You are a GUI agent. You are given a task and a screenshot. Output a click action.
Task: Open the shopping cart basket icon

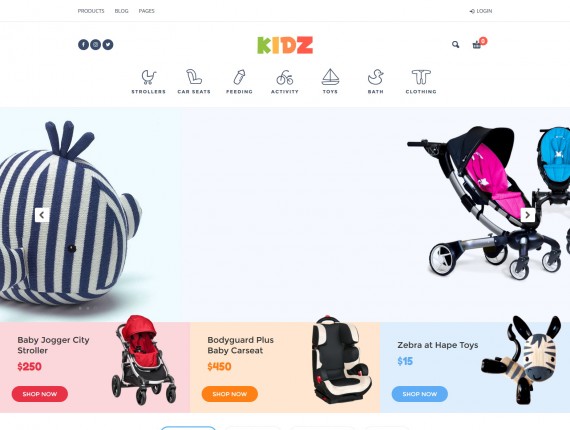tap(477, 45)
